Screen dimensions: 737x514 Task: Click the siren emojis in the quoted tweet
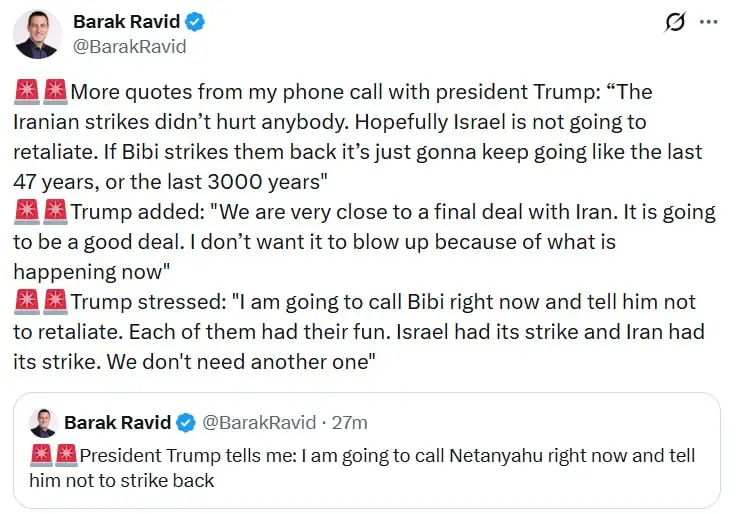[x=54, y=455]
